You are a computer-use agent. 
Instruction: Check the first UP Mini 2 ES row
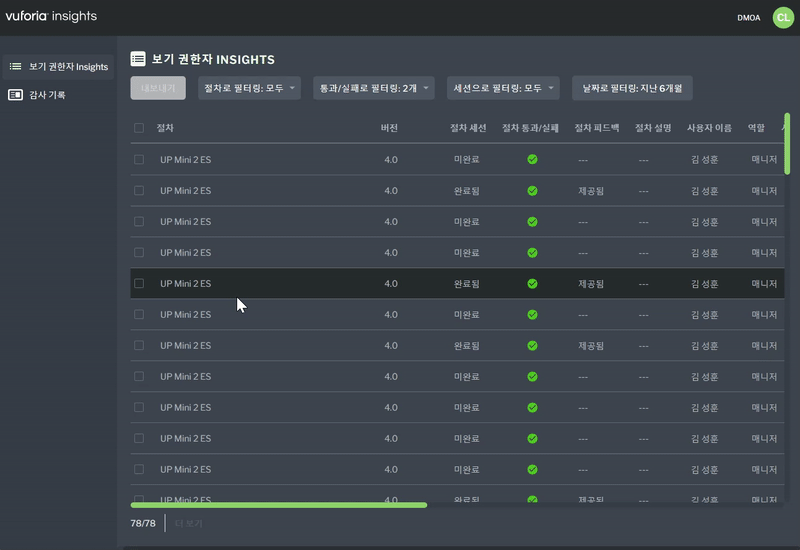tap(139, 160)
